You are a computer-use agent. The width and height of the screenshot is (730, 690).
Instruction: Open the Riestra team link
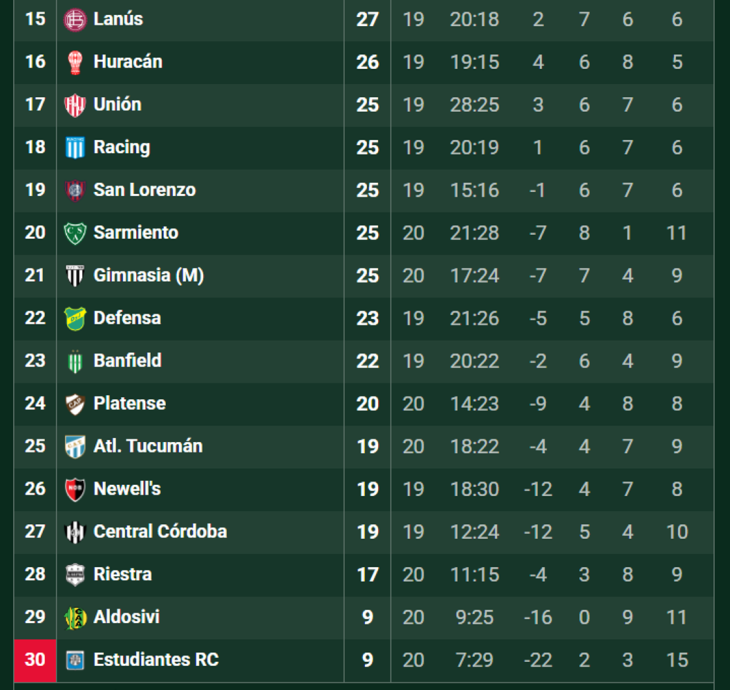[122, 574]
